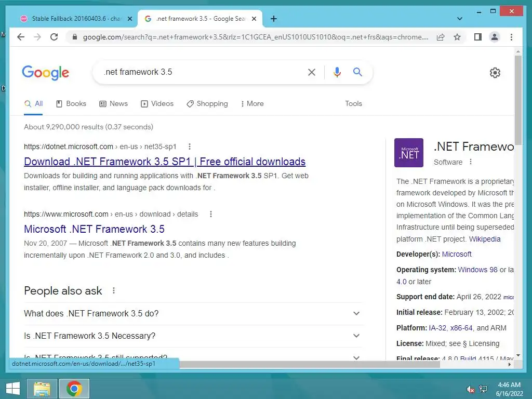Viewport: 532px width, 399px height.
Task: Click the muted volume tray icon
Action: (x=470, y=389)
